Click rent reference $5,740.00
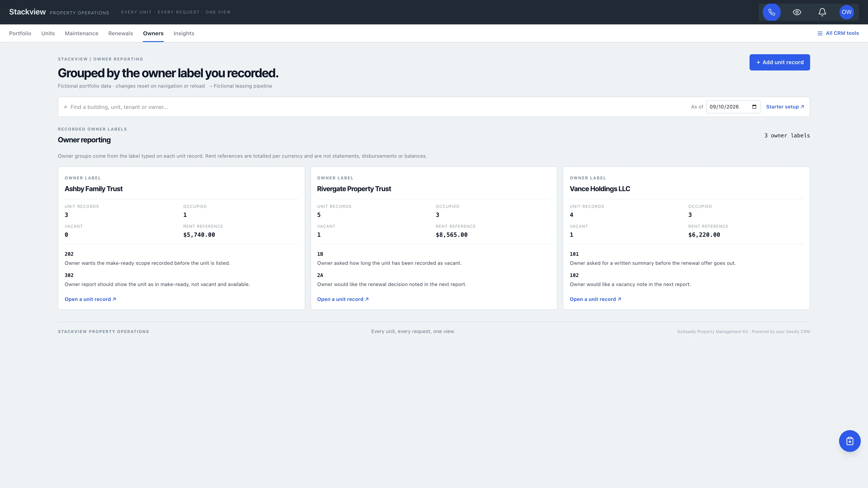 199,235
